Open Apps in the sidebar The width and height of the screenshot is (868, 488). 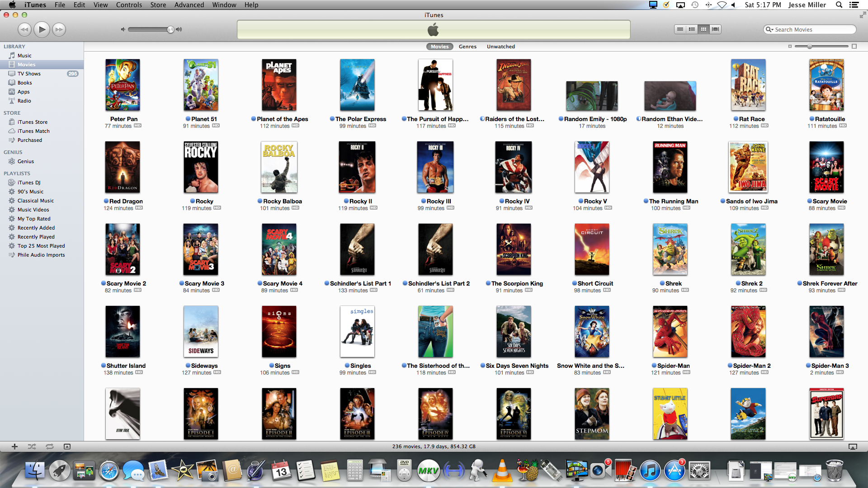24,92
